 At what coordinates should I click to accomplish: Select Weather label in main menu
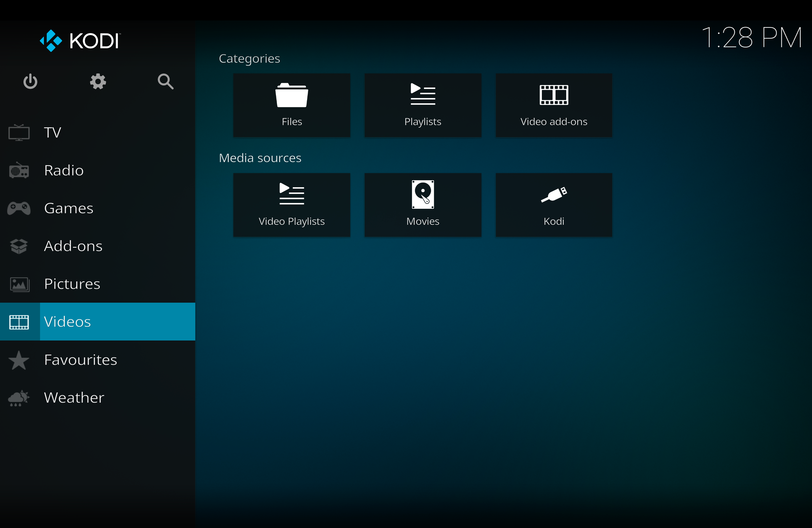pos(74,398)
